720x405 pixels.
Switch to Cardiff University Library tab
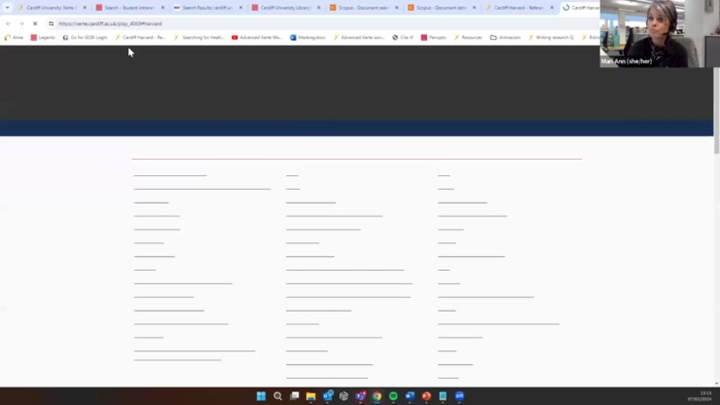tap(286, 7)
